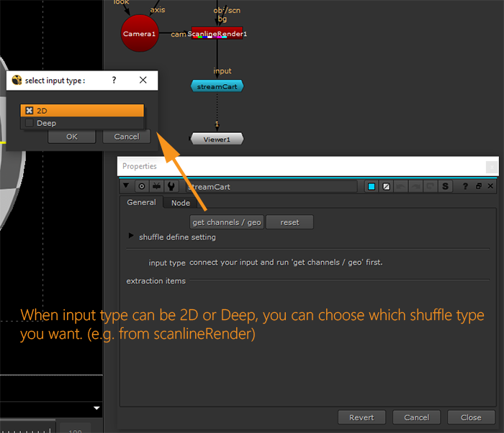Select the Viewer1 node in the graph

[x=217, y=139]
